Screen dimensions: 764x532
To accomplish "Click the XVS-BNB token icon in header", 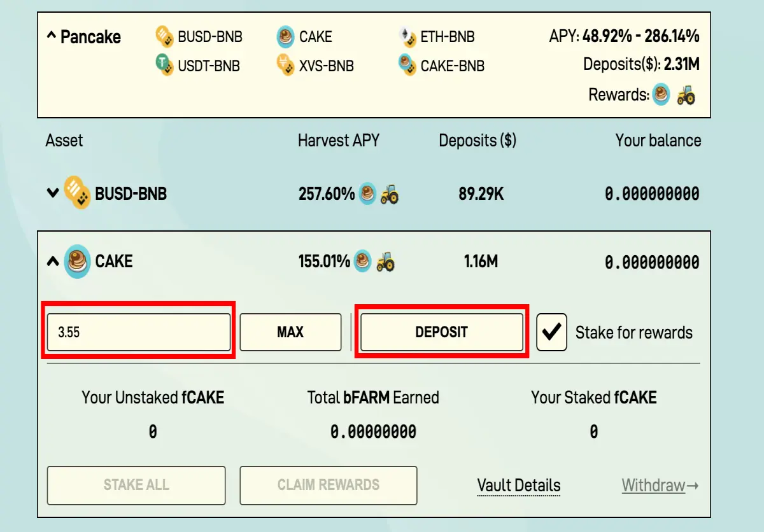I will coord(286,65).
